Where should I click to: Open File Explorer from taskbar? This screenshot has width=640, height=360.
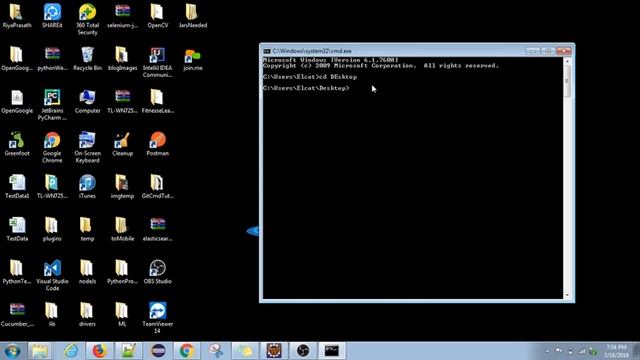click(x=40, y=351)
